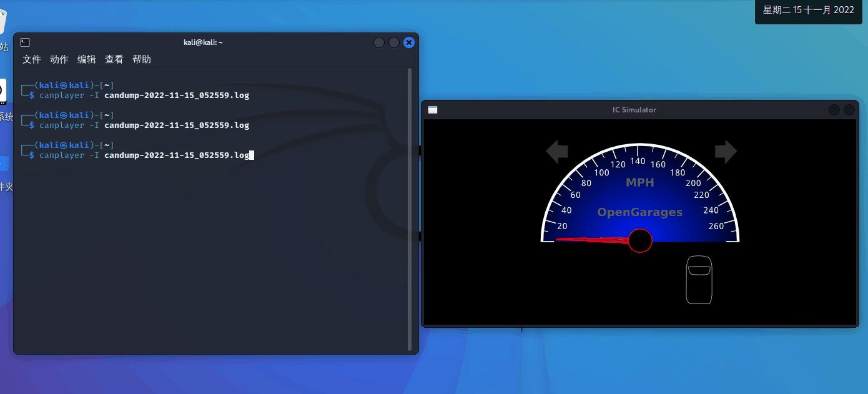868x394 pixels.
Task: Minimize the kali@kali terminal window
Action: coord(379,42)
